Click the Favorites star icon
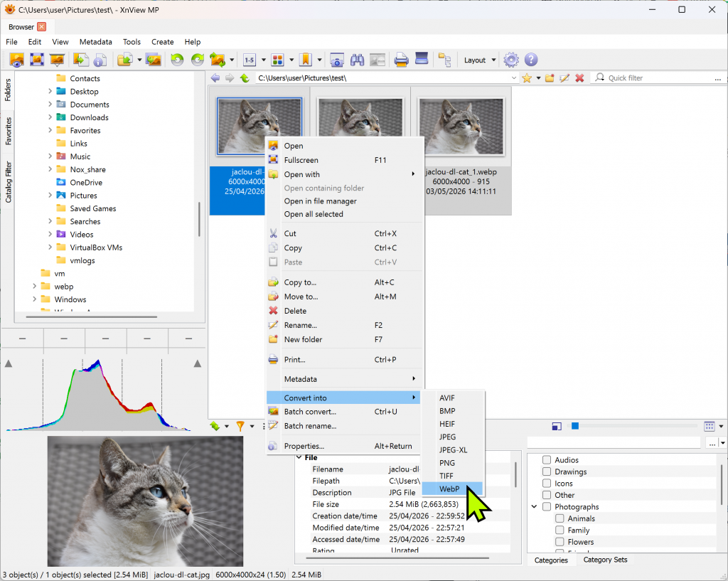The width and height of the screenshot is (728, 581). click(527, 78)
